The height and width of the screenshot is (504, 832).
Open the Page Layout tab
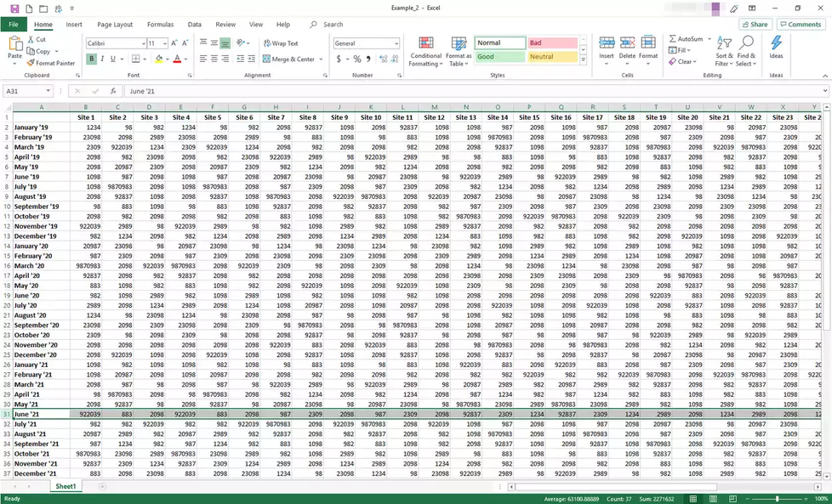tap(115, 25)
